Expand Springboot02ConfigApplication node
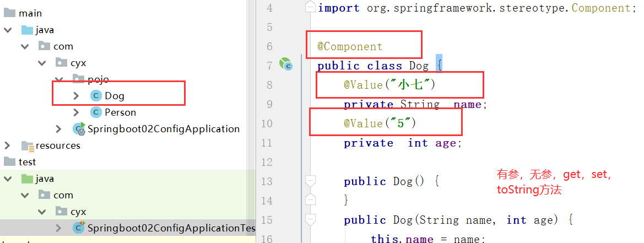The height and width of the screenshot is (243, 644). click(x=59, y=129)
